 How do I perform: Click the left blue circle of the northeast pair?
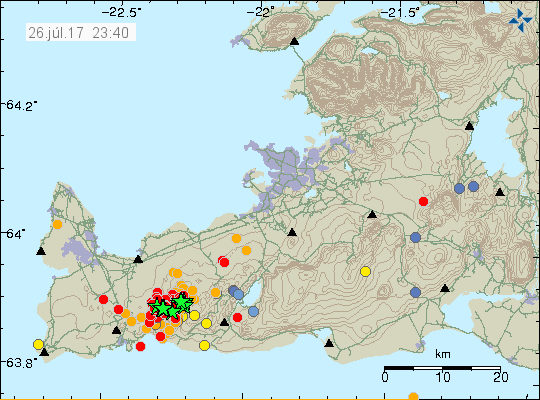[x=459, y=188]
